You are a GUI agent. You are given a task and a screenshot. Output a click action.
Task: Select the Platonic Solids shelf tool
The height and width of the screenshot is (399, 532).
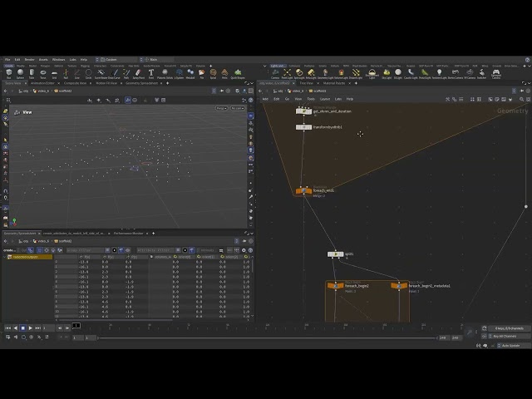(165, 74)
